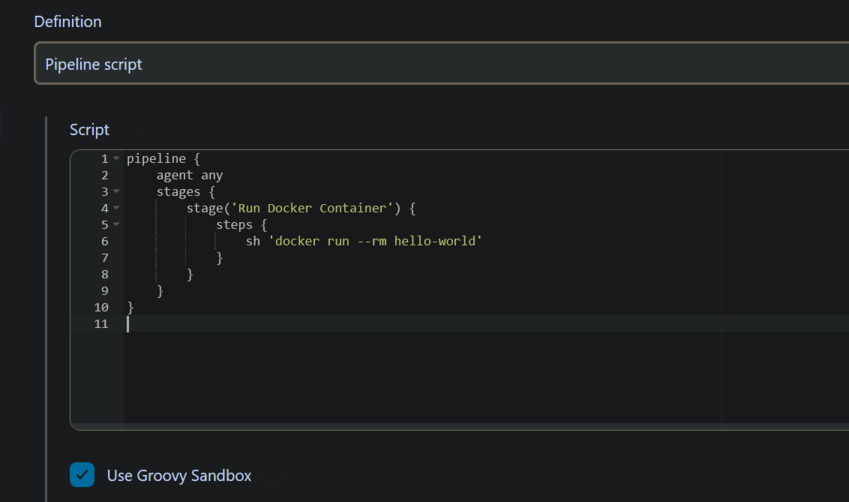This screenshot has height=502, width=849.
Task: Uncheck the Use Groovy Sandbox checkbox
Action: (82, 475)
